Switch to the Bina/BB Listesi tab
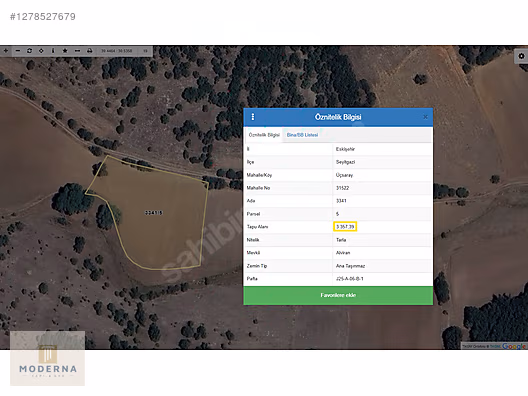The image size is (528, 396). click(x=302, y=135)
